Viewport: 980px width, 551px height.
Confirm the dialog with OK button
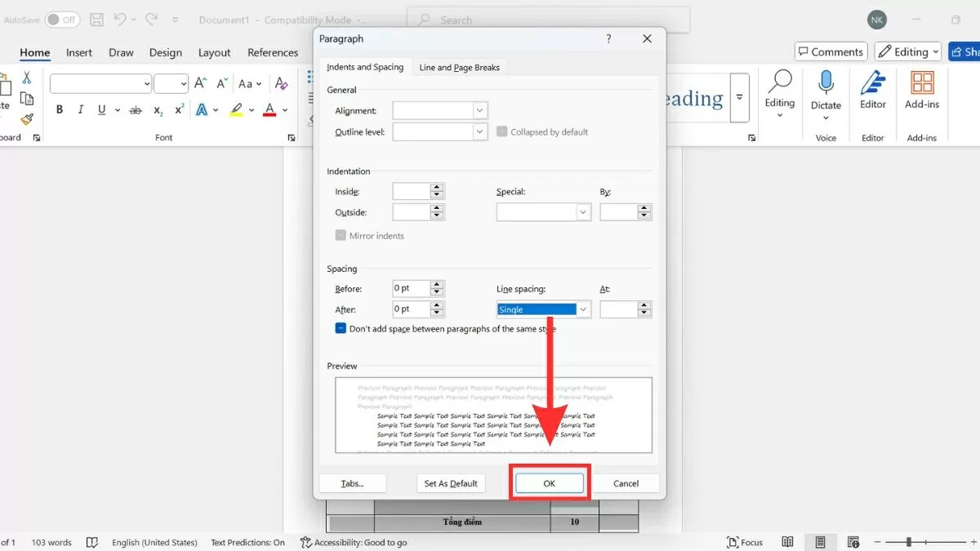pos(549,483)
